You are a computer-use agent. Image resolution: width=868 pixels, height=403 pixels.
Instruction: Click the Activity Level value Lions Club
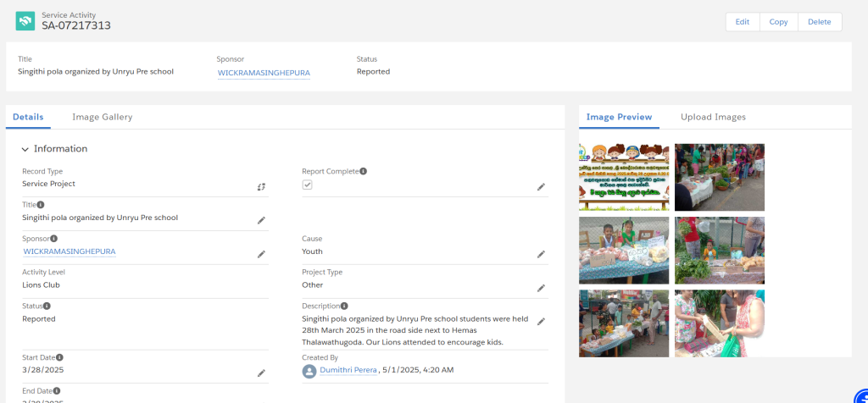pos(41,285)
